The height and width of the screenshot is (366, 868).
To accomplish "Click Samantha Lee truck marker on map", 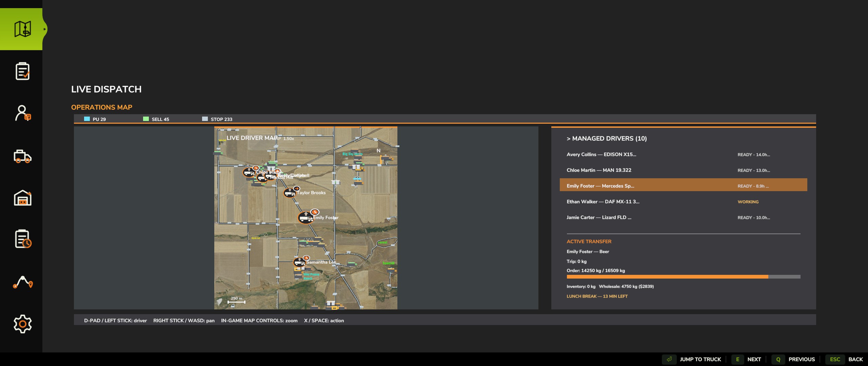I will pos(299,262).
